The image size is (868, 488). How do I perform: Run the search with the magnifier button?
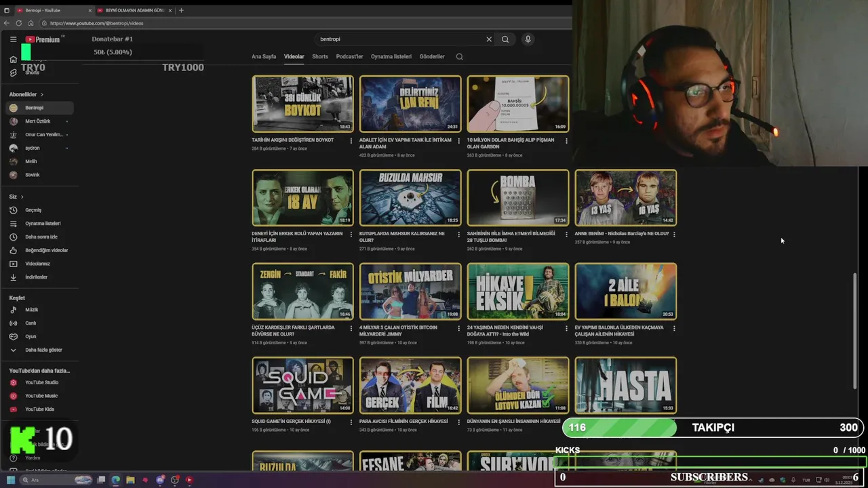coord(505,39)
